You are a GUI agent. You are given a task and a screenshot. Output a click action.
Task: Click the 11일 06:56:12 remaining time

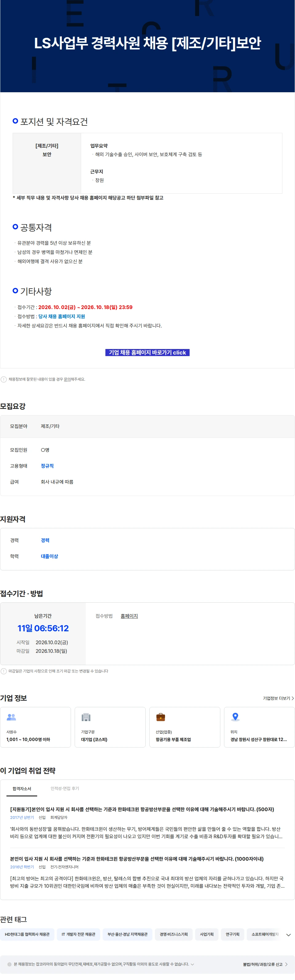pyautogui.click(x=43, y=629)
